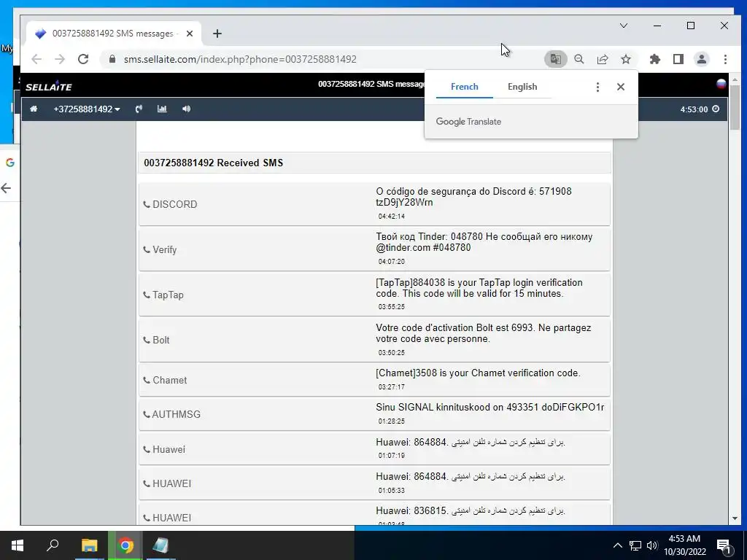Click the network tray icon

click(635, 545)
